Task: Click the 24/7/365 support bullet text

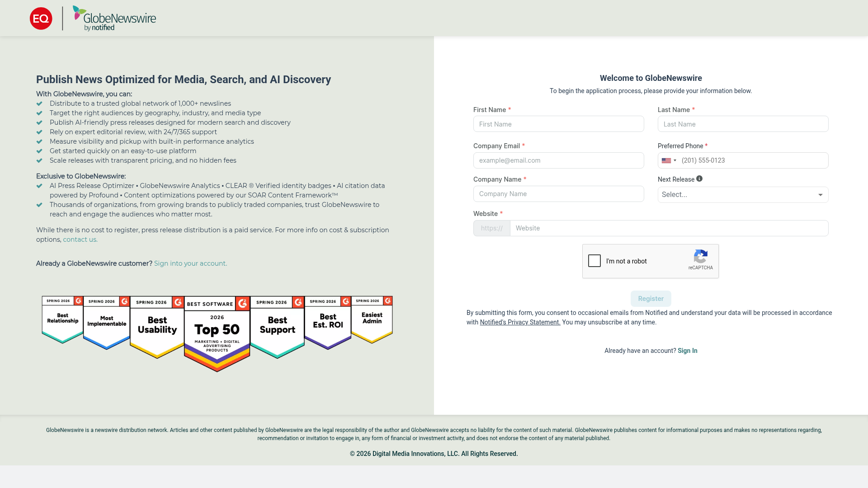Action: (x=133, y=132)
